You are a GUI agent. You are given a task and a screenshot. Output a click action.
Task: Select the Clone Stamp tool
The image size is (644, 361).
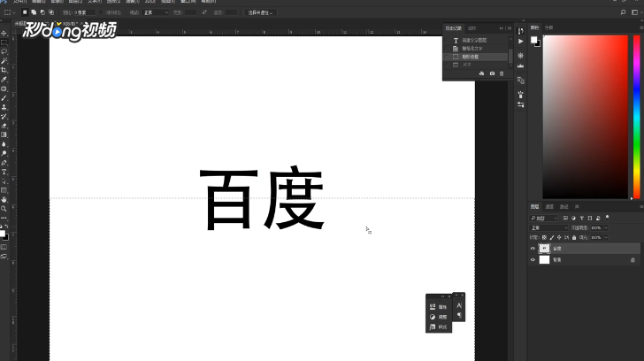[4, 107]
